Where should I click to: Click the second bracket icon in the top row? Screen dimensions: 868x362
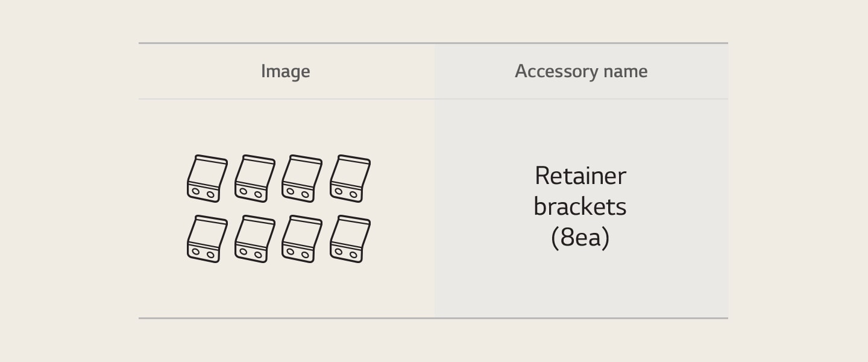(x=254, y=179)
